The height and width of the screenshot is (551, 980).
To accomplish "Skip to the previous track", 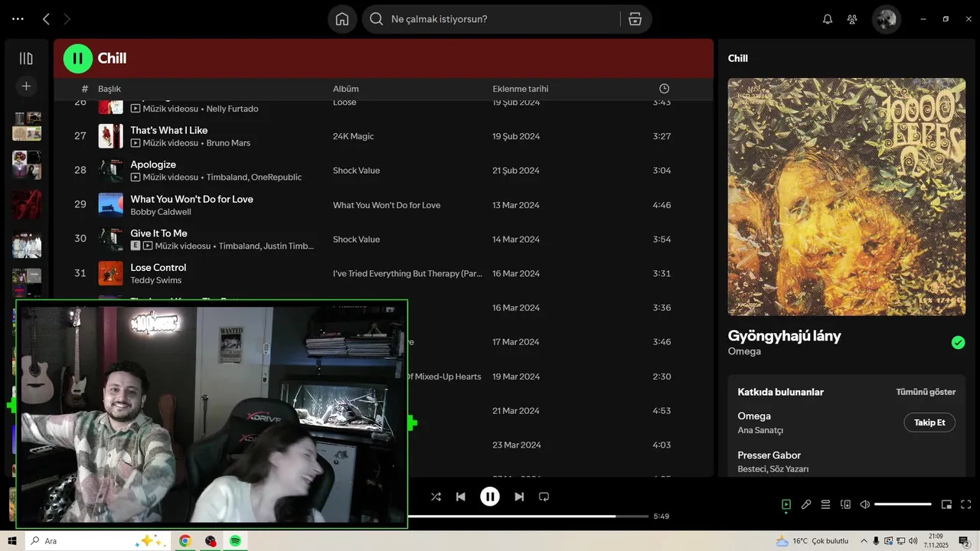I will [461, 497].
